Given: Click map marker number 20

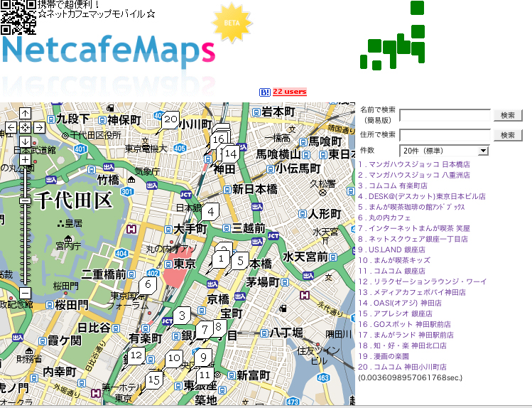Looking at the screenshot, I should [x=170, y=119].
